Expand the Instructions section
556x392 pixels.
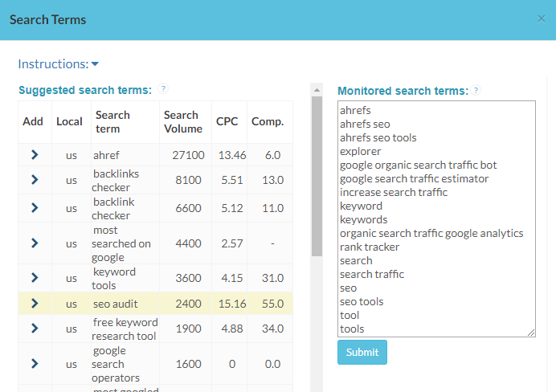(x=58, y=64)
